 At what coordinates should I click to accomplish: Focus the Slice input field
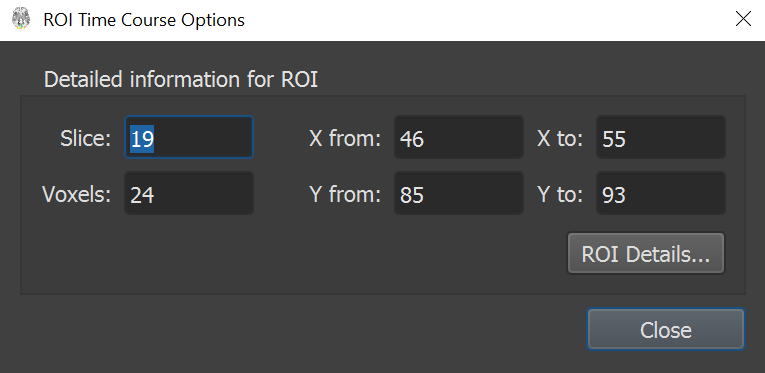coord(189,138)
